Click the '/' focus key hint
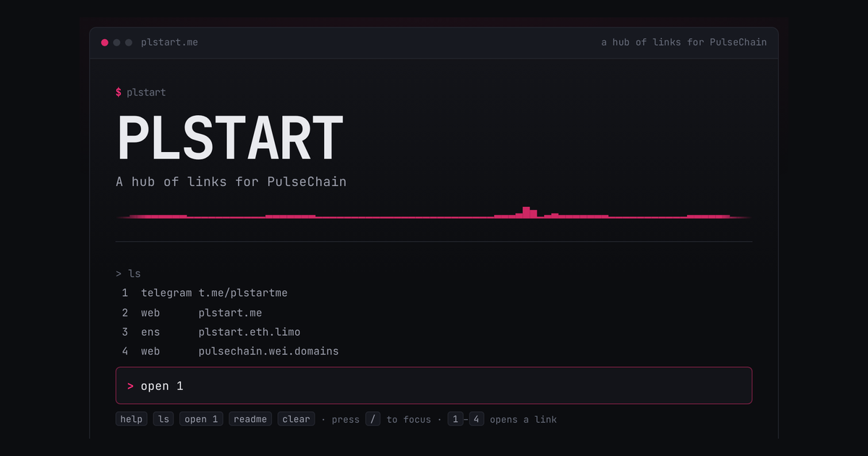Image resolution: width=868 pixels, height=456 pixels. (x=373, y=419)
